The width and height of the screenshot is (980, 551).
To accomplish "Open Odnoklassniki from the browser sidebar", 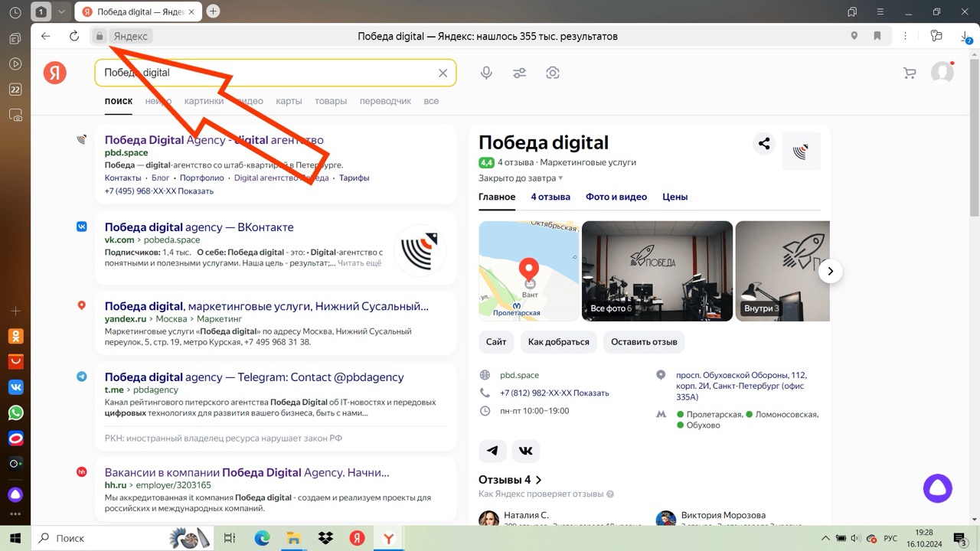I will [x=15, y=336].
